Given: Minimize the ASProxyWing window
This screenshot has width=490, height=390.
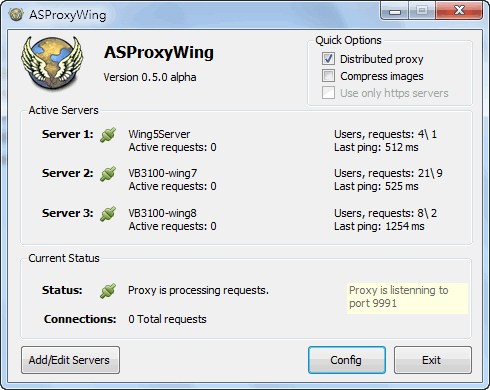Looking at the screenshot, I should click(395, 11).
